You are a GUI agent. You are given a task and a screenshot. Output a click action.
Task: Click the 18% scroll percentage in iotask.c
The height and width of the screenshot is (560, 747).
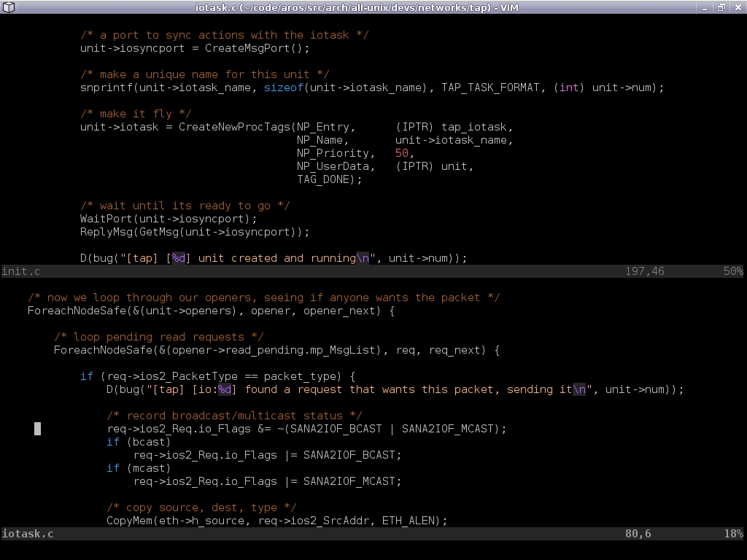click(x=732, y=534)
